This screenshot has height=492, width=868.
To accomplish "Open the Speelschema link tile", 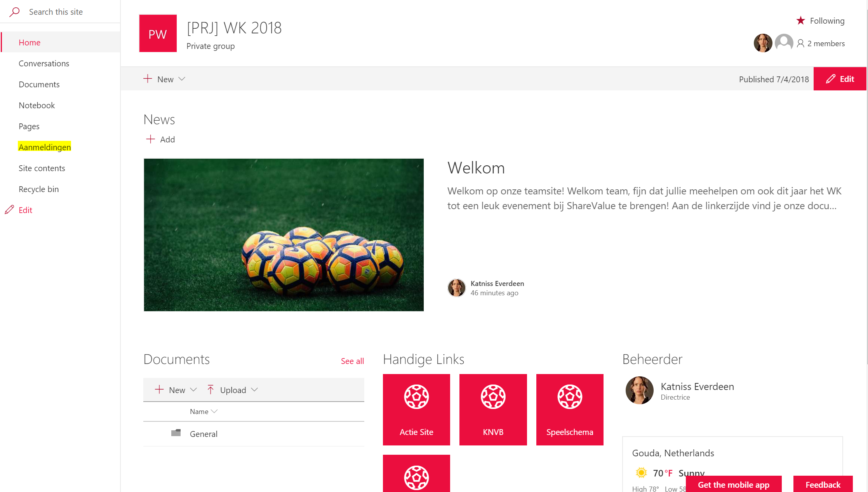I will [x=570, y=409].
